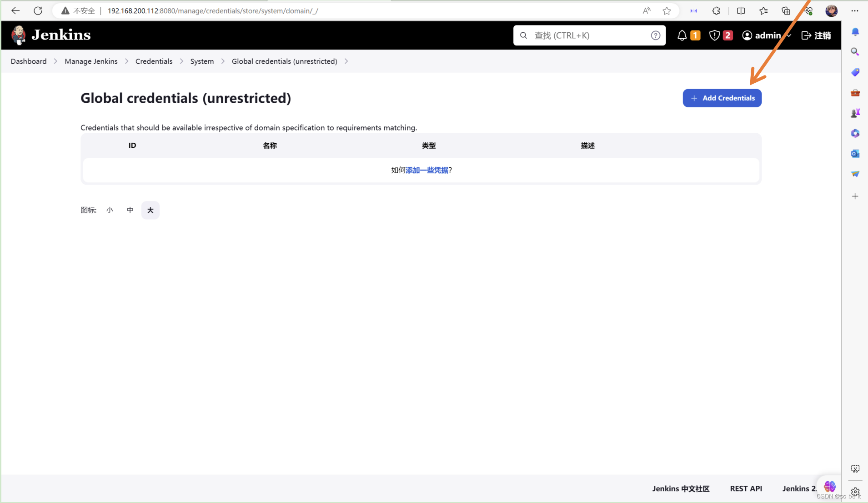The height and width of the screenshot is (503, 868).
Task: Open Edge sidebar search icon
Action: 855,52
